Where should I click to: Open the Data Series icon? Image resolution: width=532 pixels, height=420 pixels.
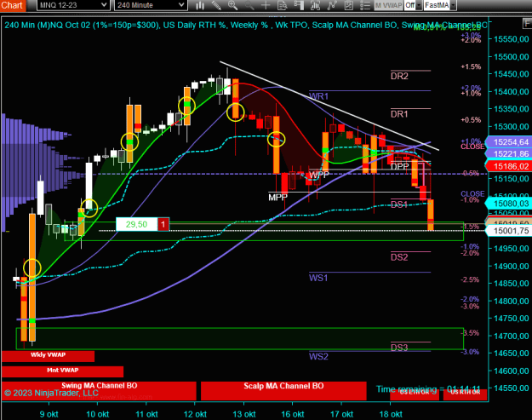[x=348, y=5]
